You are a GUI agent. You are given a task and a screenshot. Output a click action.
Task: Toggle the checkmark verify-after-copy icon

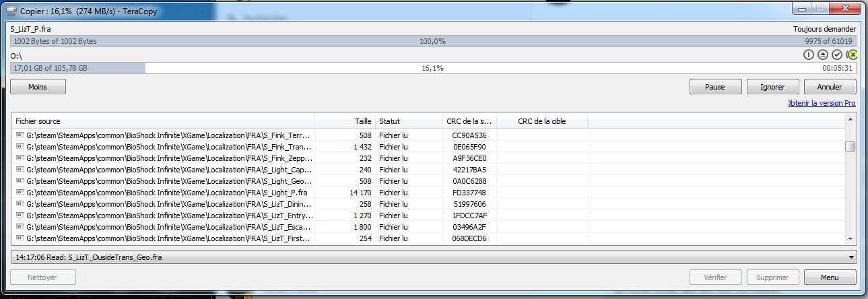pyautogui.click(x=837, y=55)
